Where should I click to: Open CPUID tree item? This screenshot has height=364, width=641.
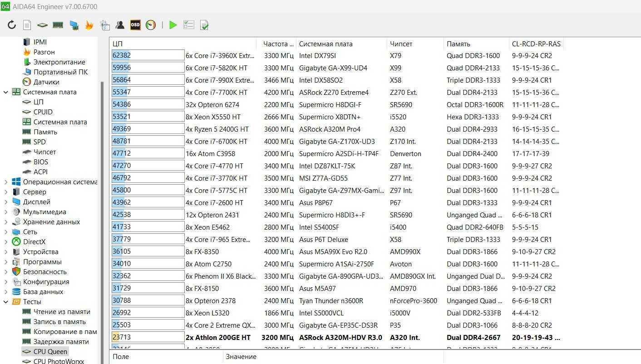tap(43, 112)
